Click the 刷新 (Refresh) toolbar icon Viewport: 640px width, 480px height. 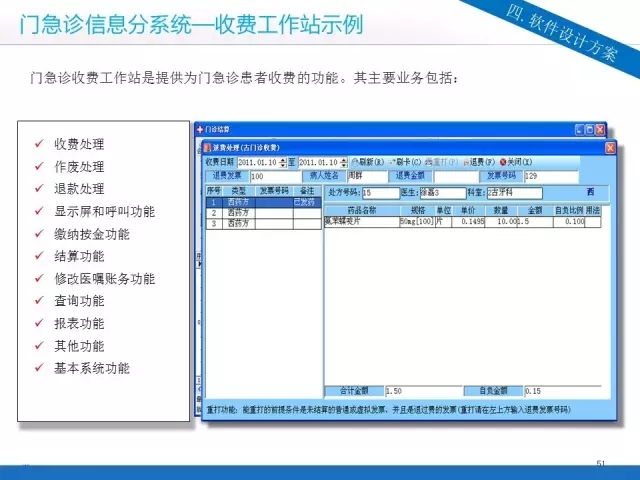click(355, 162)
